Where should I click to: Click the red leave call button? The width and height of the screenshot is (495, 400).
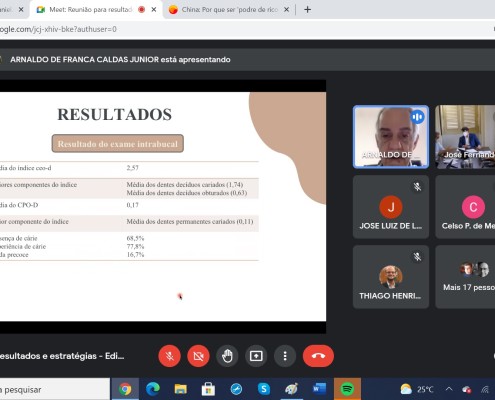coord(318,356)
